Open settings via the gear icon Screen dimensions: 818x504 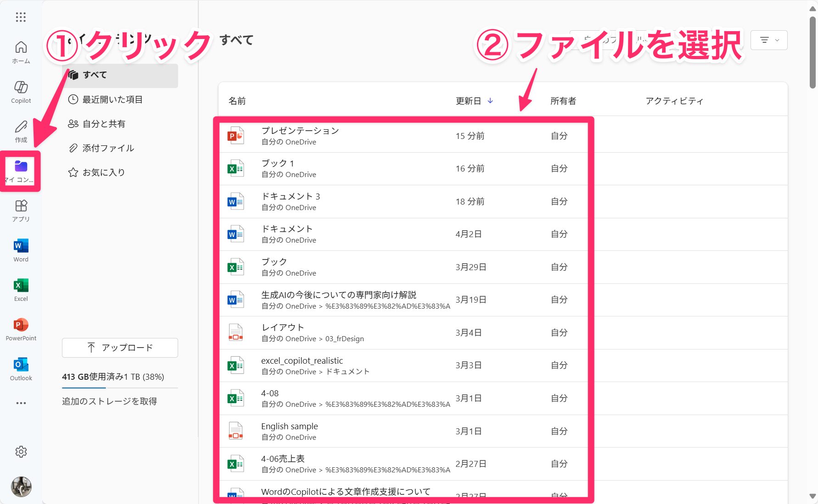pos(20,452)
